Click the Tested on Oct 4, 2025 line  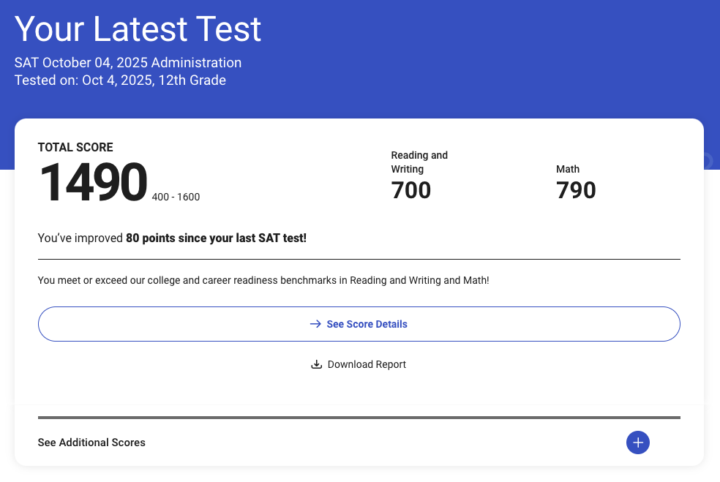[x=120, y=80]
